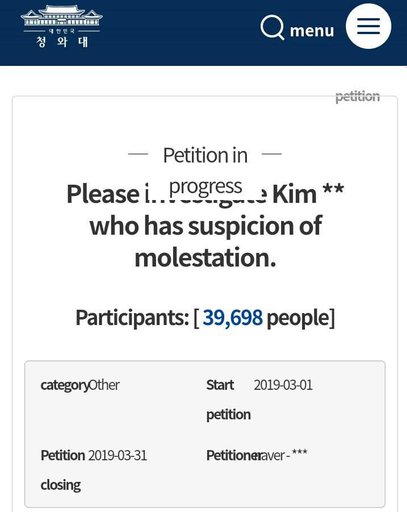Click the start date 2019-03-01

pyautogui.click(x=283, y=385)
